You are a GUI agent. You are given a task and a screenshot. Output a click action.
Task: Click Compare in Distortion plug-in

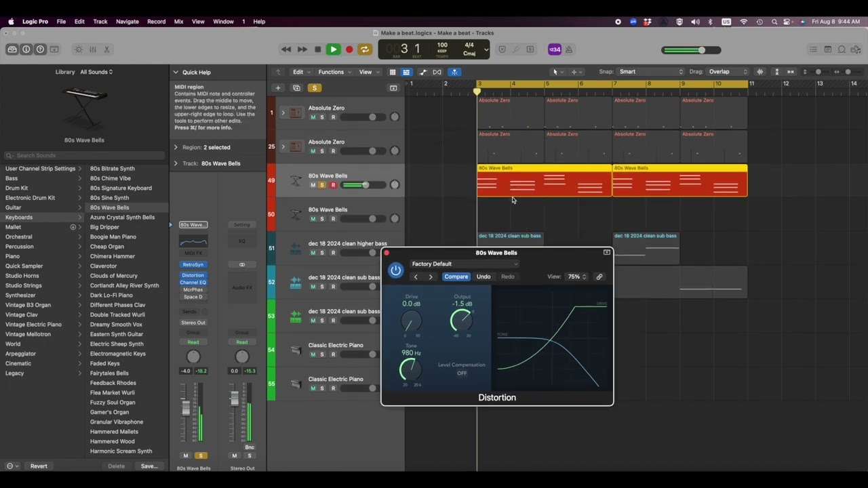(x=456, y=277)
